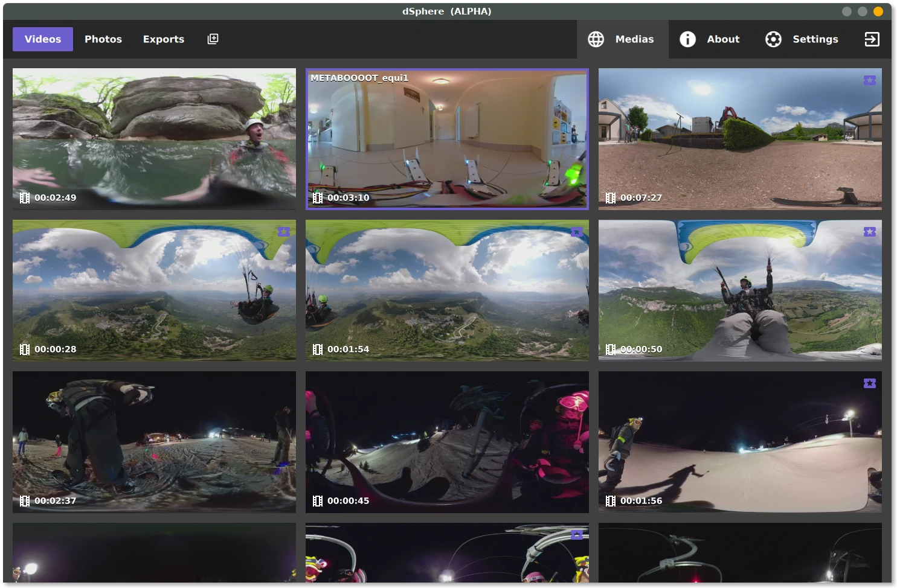This screenshot has height=588, width=897.
Task: Click the info icon beside About
Action: point(687,39)
